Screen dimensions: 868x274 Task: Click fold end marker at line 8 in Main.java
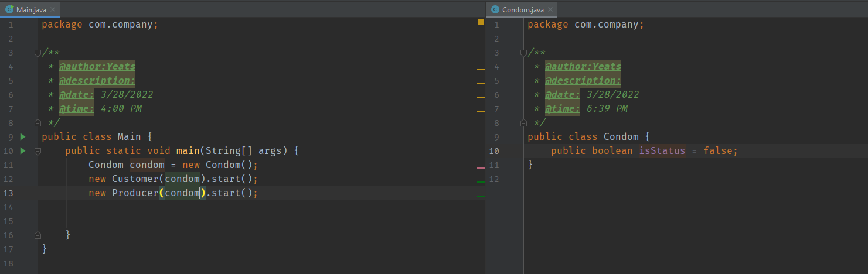coord(38,122)
